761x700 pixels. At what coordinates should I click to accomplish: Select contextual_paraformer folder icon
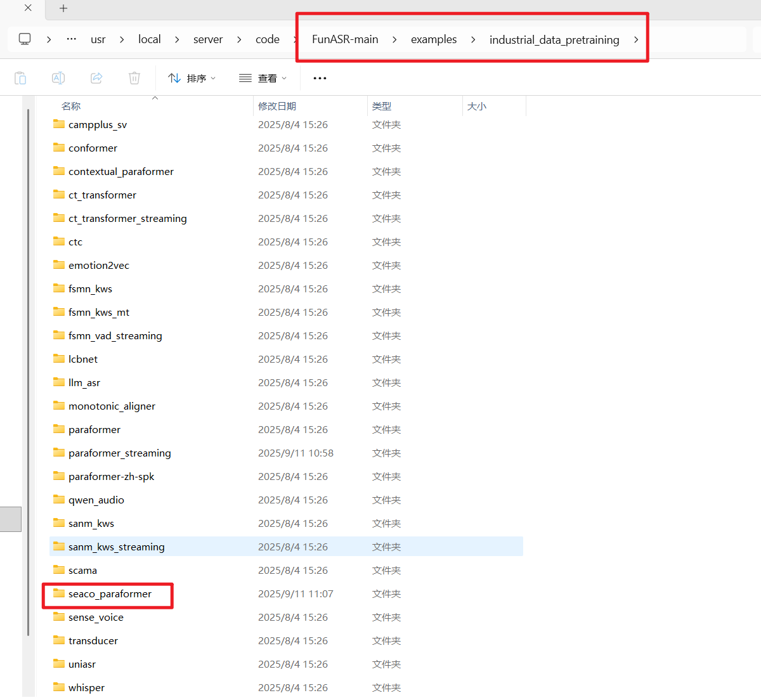click(59, 171)
